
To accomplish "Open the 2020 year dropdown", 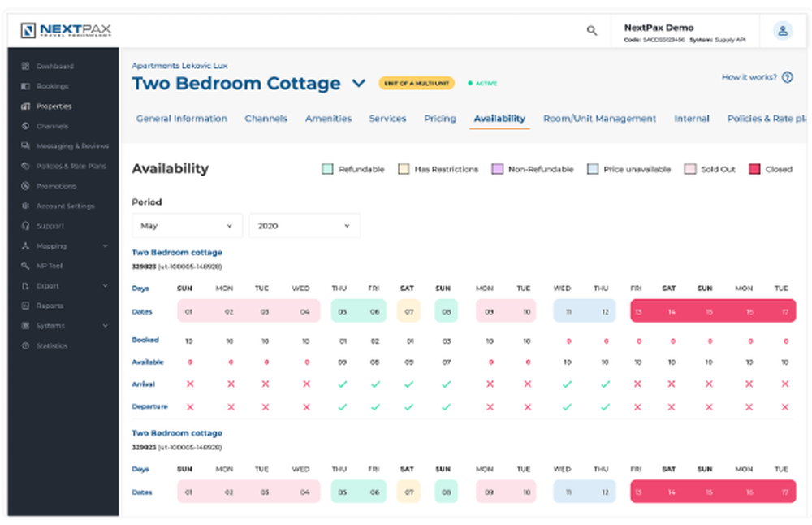I will pyautogui.click(x=304, y=226).
